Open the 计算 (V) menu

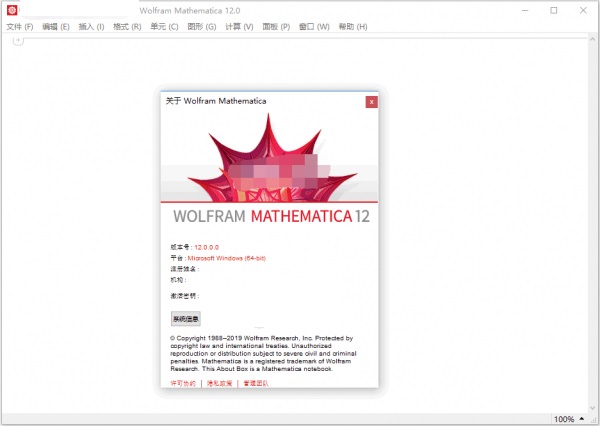tap(239, 26)
